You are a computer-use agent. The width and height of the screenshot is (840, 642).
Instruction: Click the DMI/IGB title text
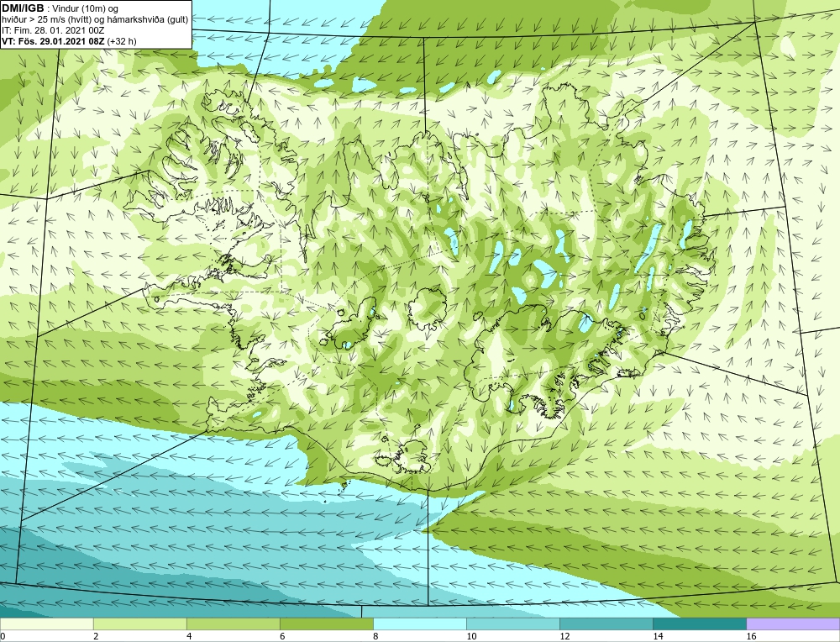coord(23,8)
